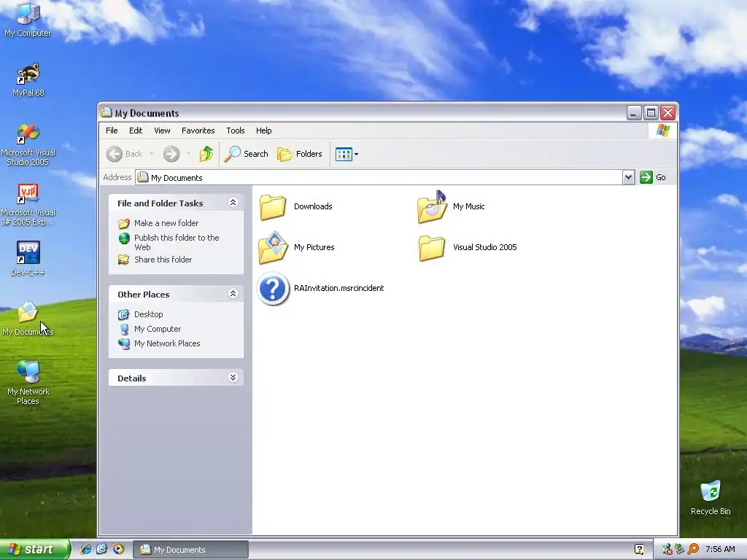
Task: Open the Views dropdown arrow
Action: point(356,155)
